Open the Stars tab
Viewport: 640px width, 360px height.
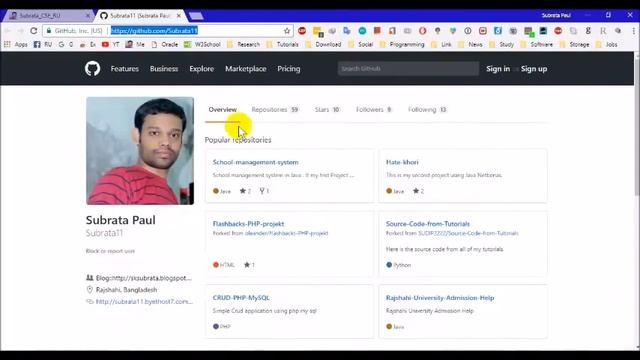click(327, 109)
